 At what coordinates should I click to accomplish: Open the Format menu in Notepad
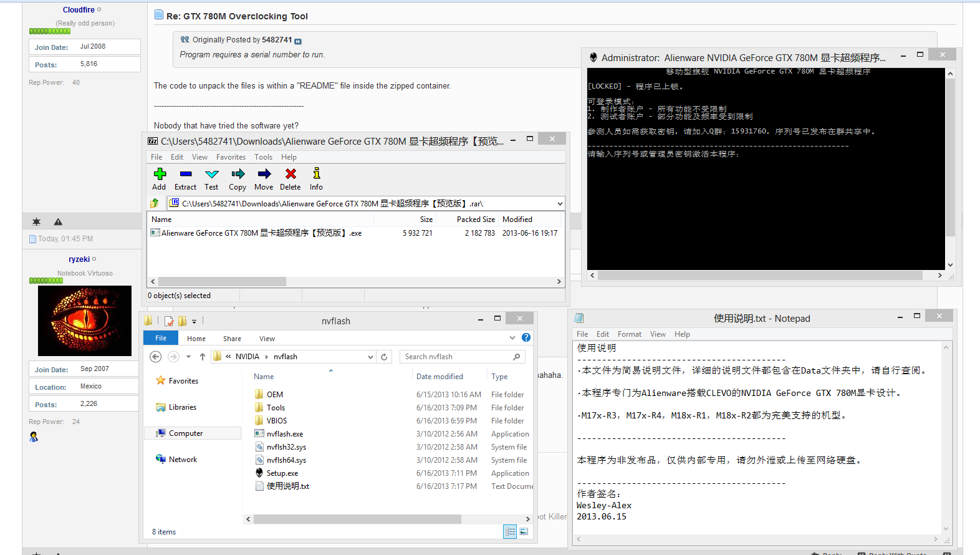tap(630, 334)
